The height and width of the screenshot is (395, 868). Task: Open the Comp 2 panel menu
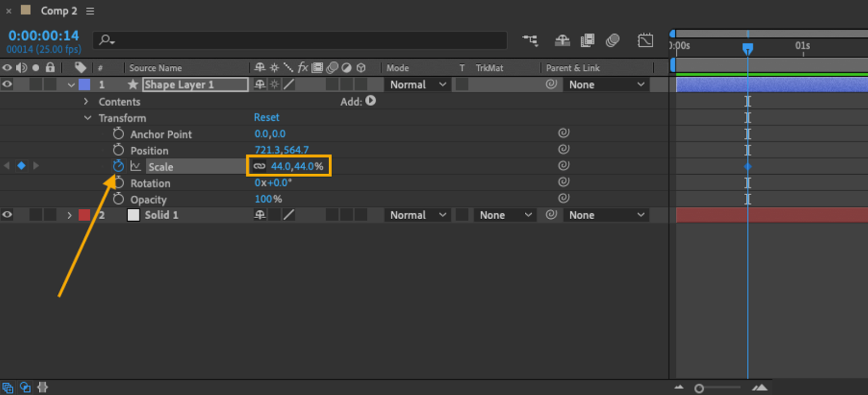point(90,11)
